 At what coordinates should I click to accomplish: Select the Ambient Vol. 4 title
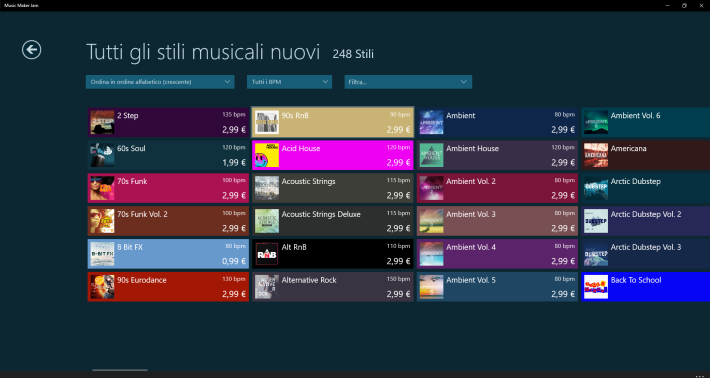471,248
